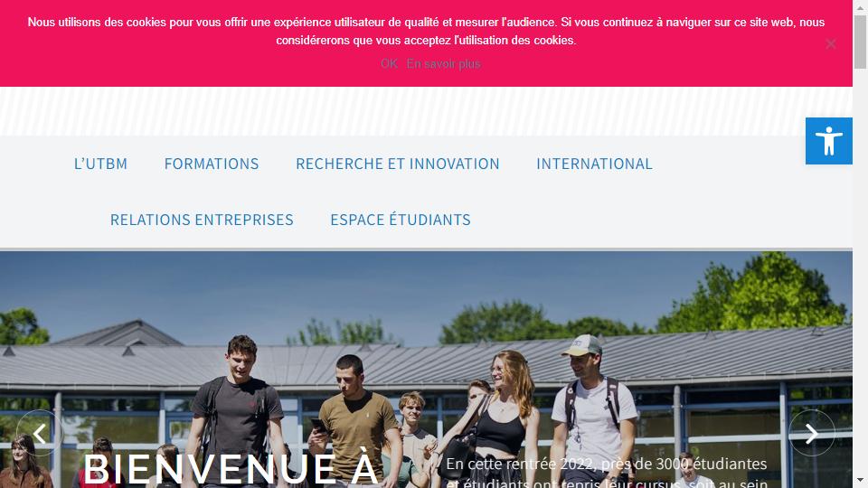This screenshot has width=868, height=488.
Task: Expand the INTERNATIONAL navigation menu
Action: (x=594, y=164)
